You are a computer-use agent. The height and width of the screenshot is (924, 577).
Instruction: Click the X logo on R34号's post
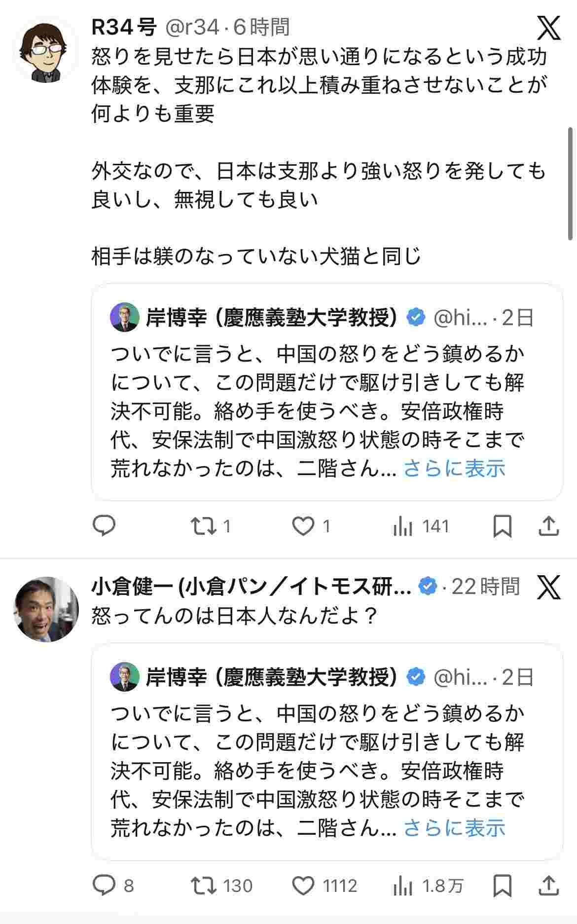click(x=548, y=28)
